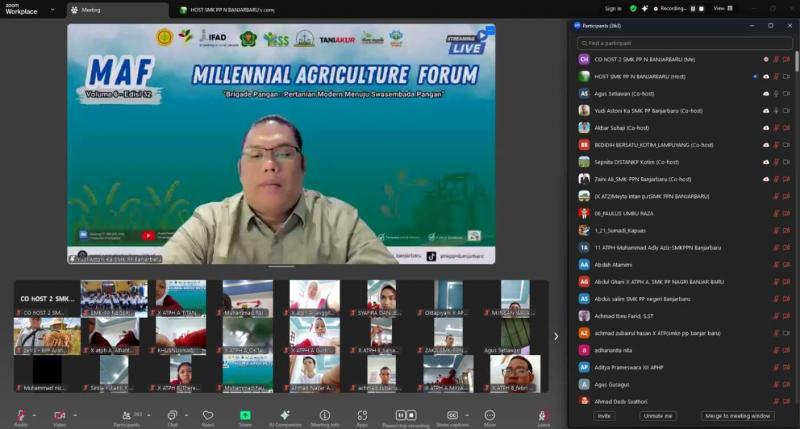
Task: Open options on the main speaker video
Action: 490,31
